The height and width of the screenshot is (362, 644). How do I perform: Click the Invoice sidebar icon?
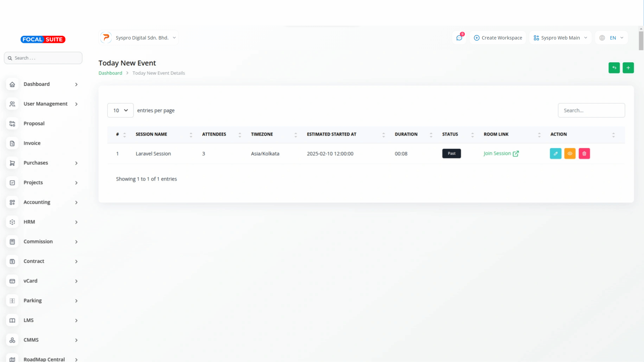[12, 143]
